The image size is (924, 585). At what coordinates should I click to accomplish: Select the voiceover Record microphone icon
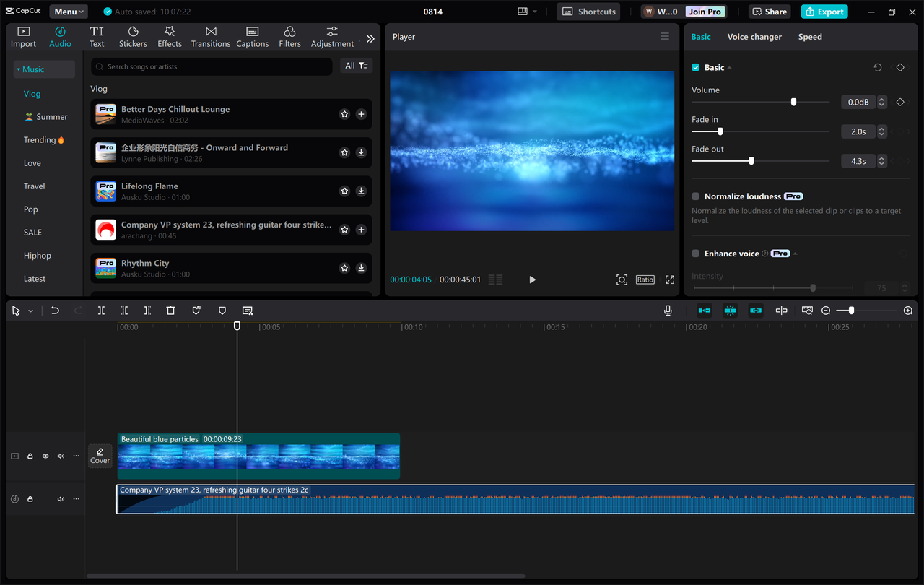(x=668, y=311)
